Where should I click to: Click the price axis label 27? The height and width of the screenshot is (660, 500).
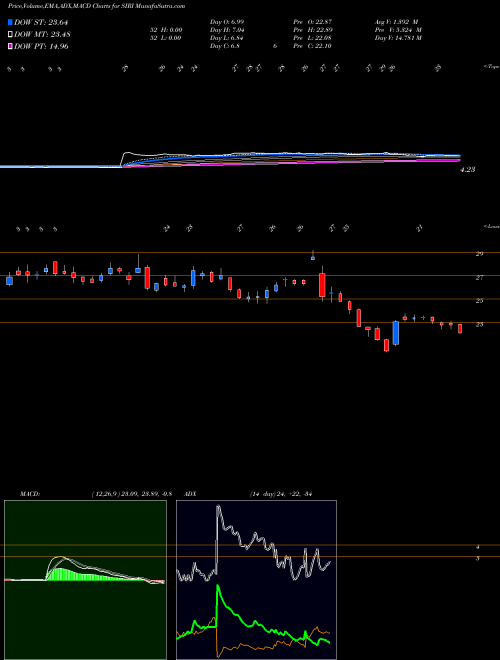479,277
